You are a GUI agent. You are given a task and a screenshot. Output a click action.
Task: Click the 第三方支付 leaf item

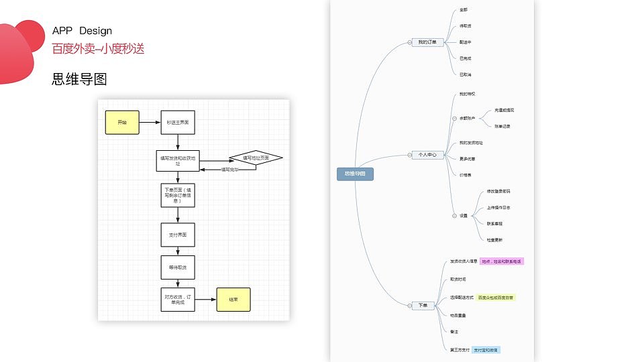[460, 350]
